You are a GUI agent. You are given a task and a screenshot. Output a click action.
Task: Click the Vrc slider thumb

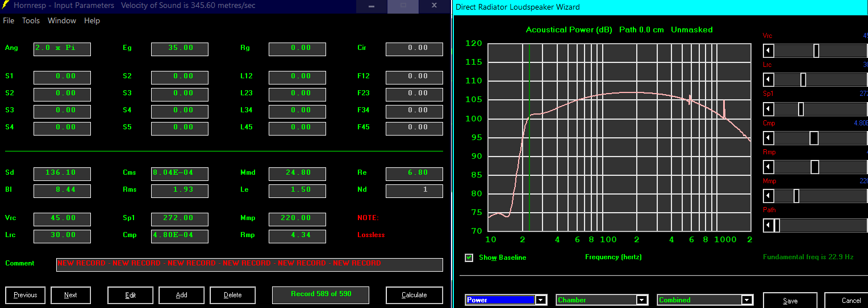point(816,51)
